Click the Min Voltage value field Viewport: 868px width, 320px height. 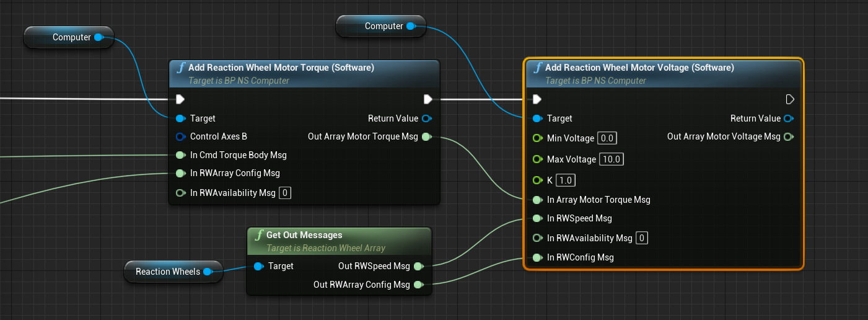coord(607,138)
